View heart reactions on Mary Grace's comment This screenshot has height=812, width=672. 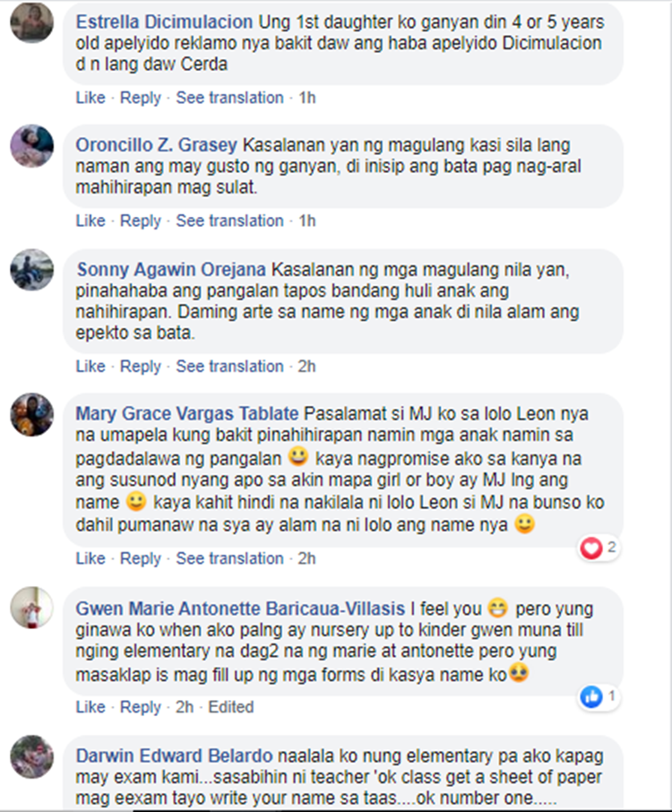[599, 548]
